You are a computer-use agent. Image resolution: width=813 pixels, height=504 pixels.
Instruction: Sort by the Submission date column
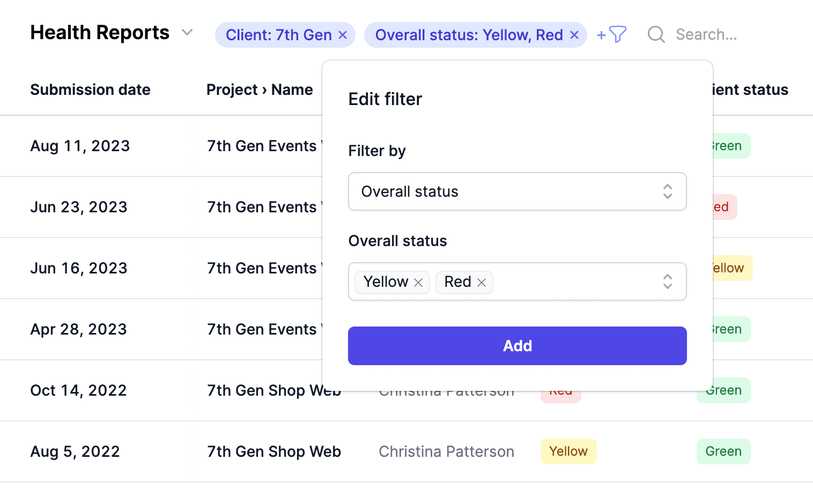pos(90,90)
